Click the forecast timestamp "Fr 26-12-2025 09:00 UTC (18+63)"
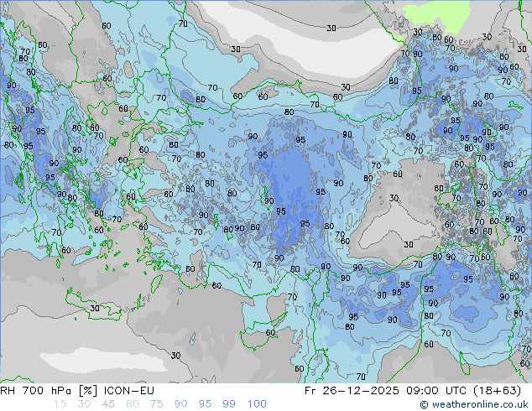Image resolution: width=532 pixels, height=411 pixels. [x=413, y=391]
